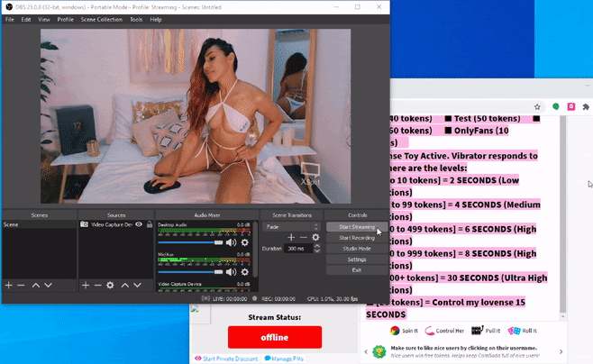Image resolution: width=593 pixels, height=364 pixels.
Task: Click the LIVE 00:00:00 status indicator
Action: click(x=224, y=298)
